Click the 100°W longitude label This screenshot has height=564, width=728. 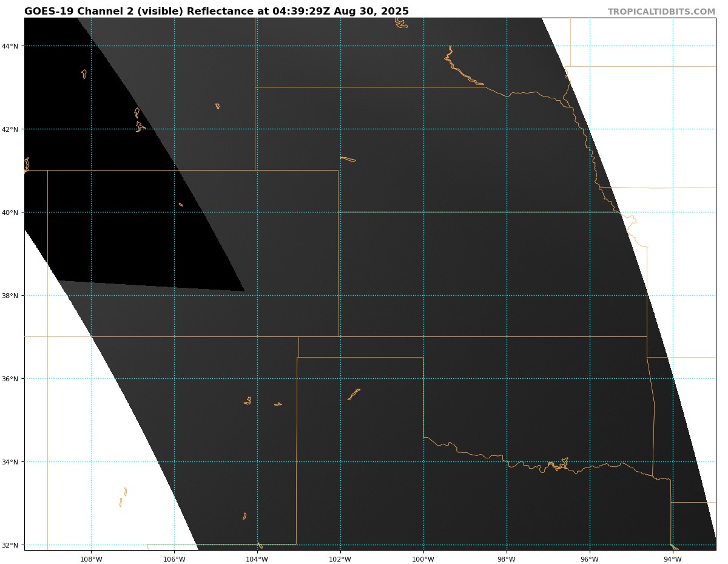(x=423, y=559)
